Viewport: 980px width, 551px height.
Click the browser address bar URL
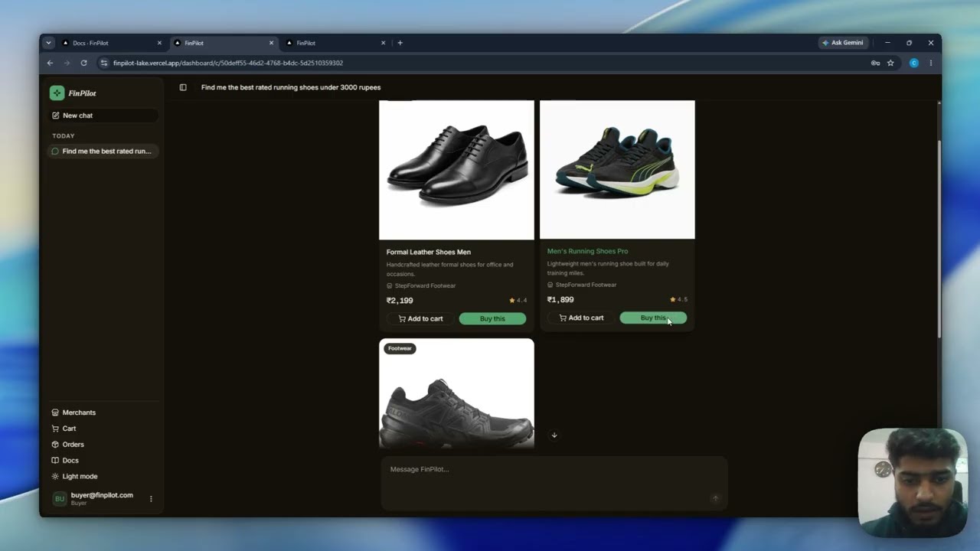[228, 63]
